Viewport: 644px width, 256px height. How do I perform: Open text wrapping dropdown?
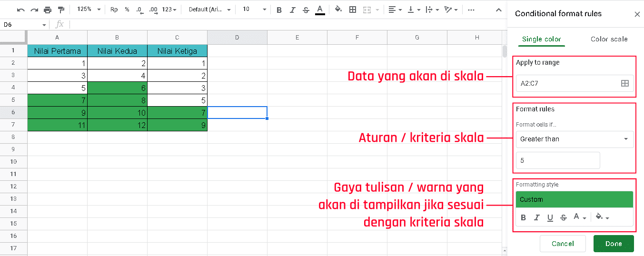432,10
